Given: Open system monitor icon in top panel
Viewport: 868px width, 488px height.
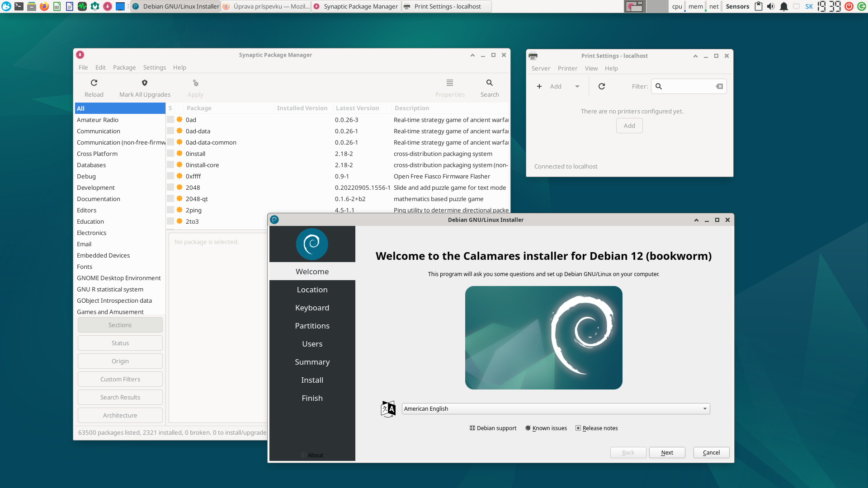Looking at the screenshot, I should [82, 6].
